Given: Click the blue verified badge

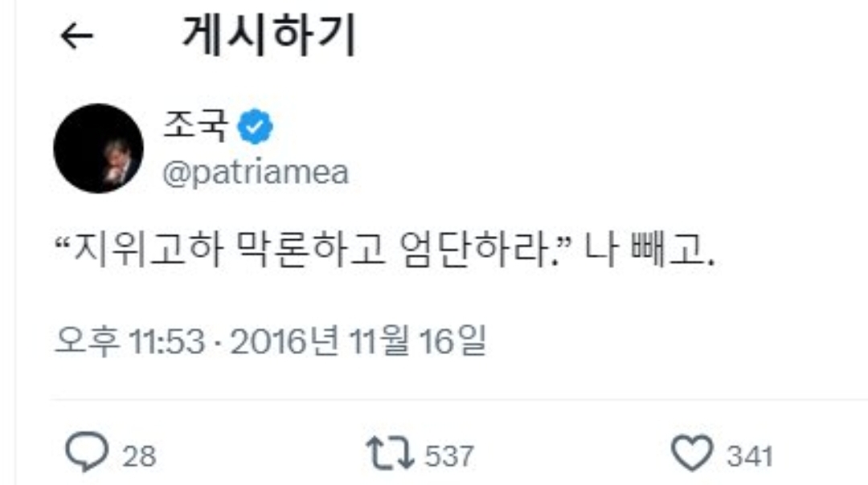Looking at the screenshot, I should pyautogui.click(x=256, y=127).
